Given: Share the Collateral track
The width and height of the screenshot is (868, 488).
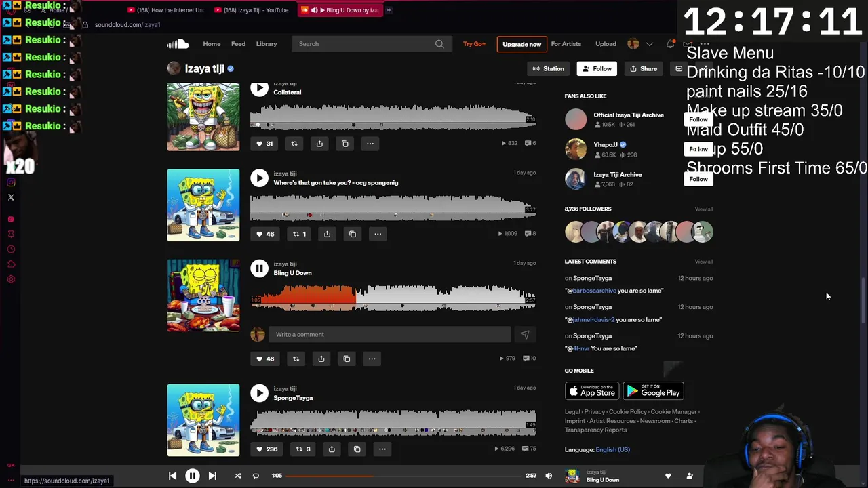Looking at the screenshot, I should pos(319,144).
